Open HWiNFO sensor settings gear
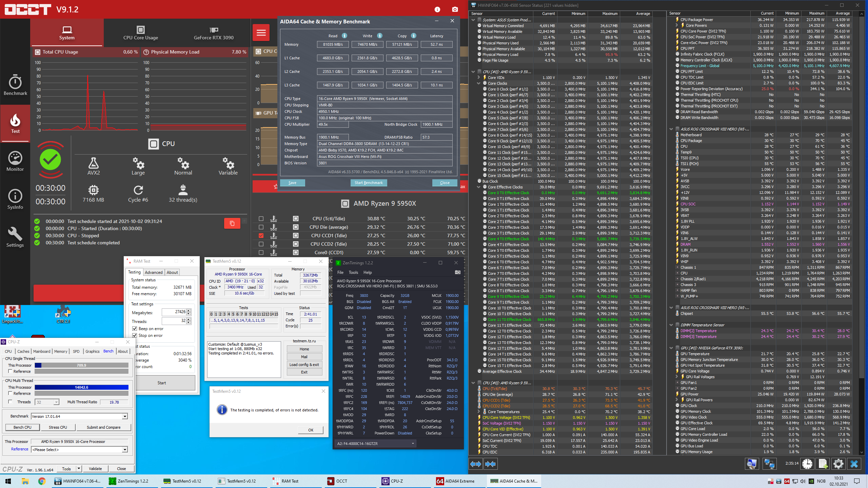This screenshot has height=488, width=868. 839,464
